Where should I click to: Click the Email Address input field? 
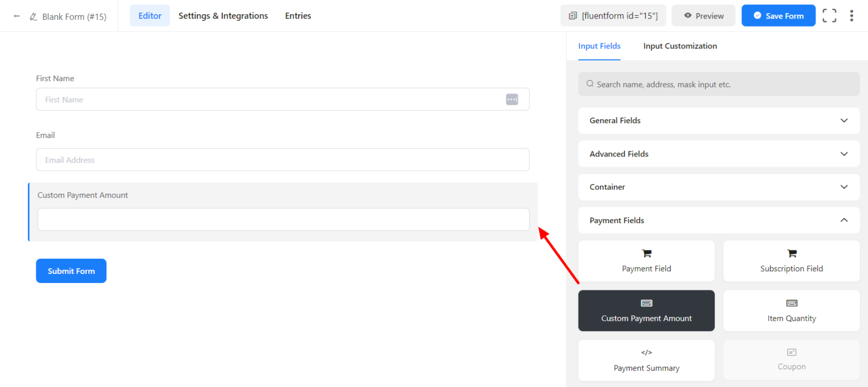(x=283, y=159)
